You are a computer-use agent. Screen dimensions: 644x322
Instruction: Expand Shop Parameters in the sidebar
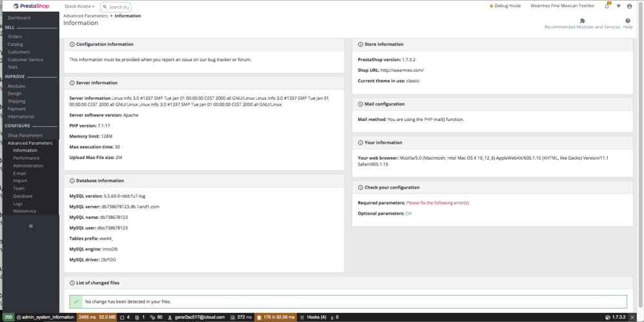click(x=25, y=135)
